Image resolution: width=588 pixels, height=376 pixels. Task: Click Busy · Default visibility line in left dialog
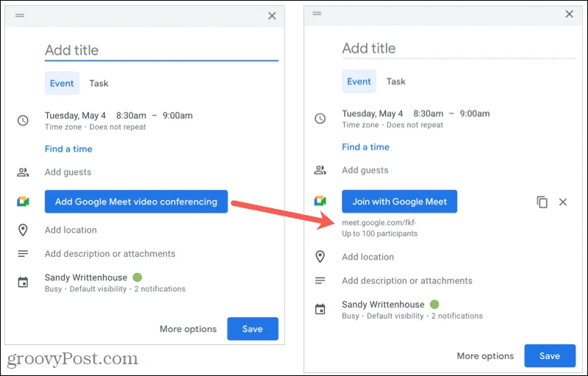tap(115, 289)
